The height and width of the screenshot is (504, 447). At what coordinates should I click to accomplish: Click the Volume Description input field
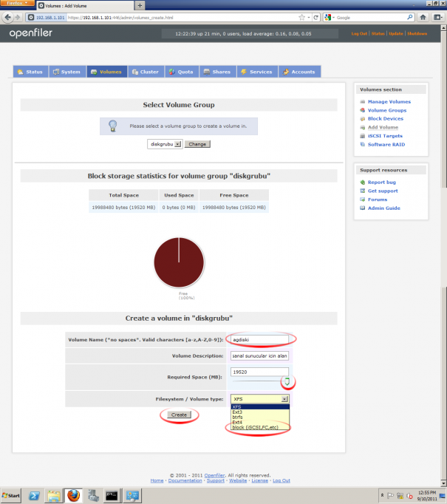coord(259,355)
